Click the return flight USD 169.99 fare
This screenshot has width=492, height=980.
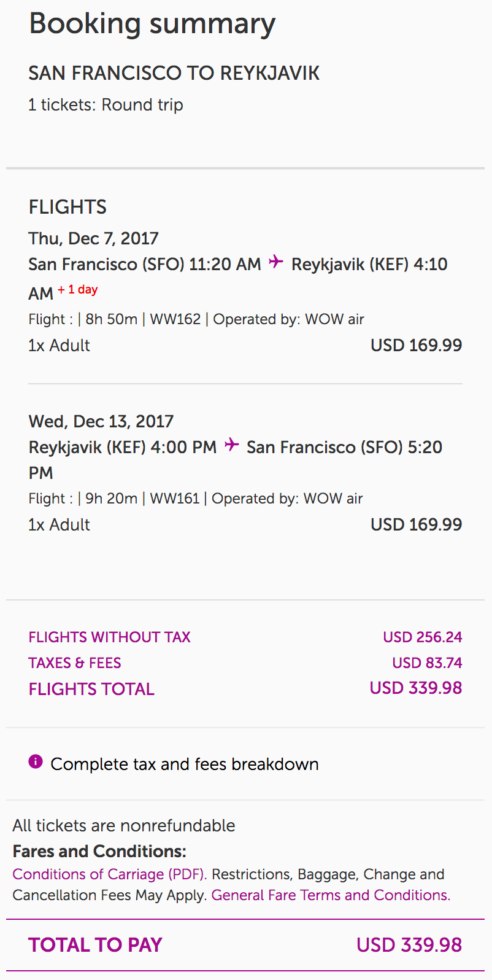point(416,524)
